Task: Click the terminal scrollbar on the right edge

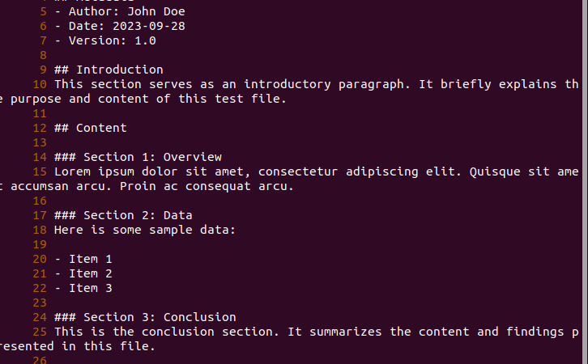Action: (585, 182)
